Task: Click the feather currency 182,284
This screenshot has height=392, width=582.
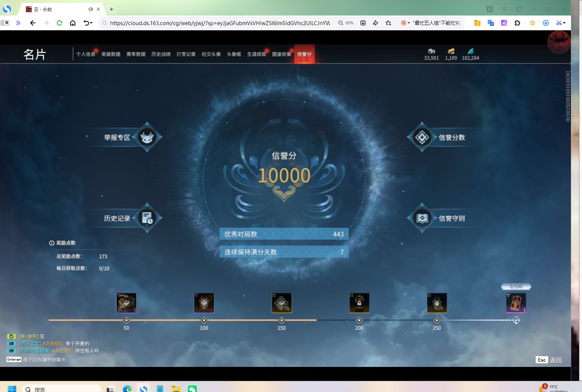Action: point(470,54)
